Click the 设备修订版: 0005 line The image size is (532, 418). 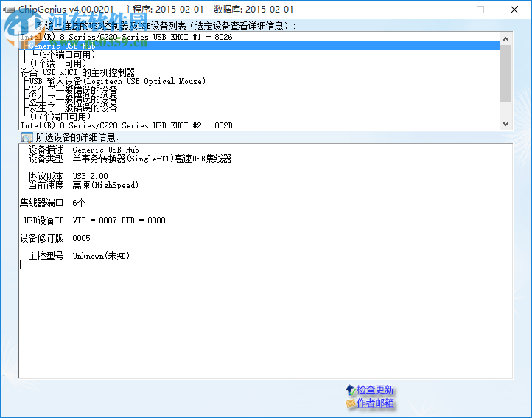55,238
